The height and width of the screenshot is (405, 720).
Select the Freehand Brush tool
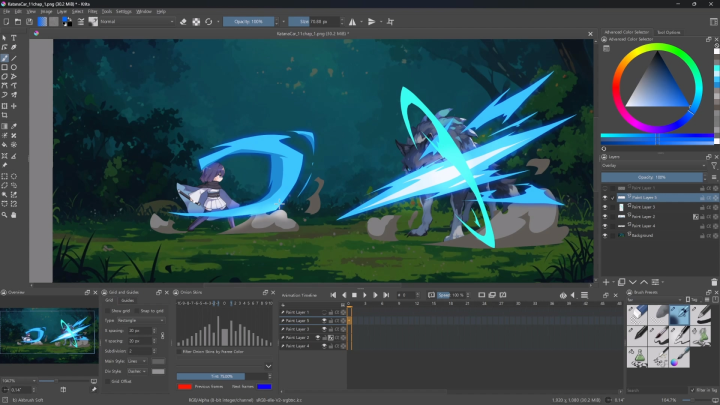click(5, 57)
